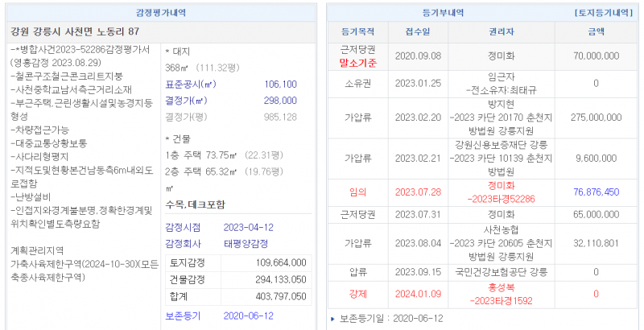The width and height of the screenshot is (644, 330).
Task: Open case link 2023타경52286 under 정미화
Action: tap(501, 198)
